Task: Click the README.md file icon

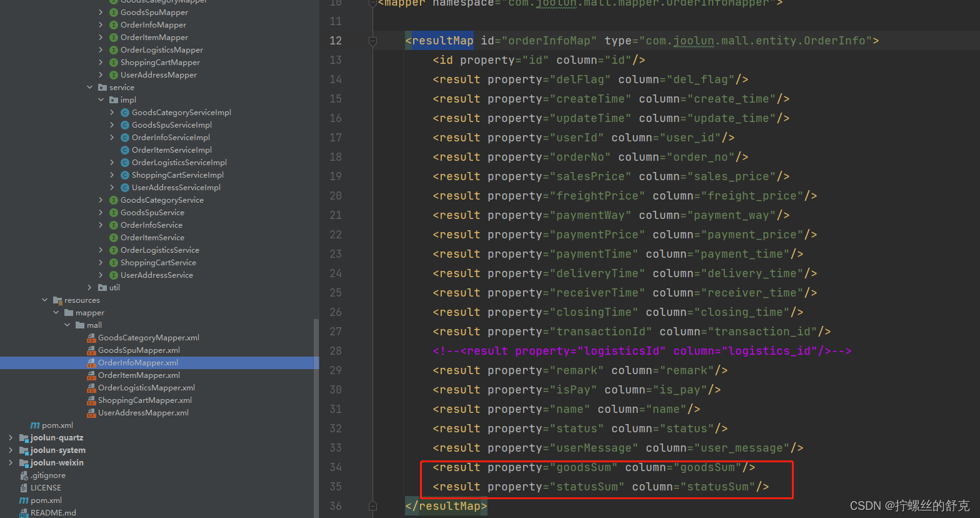Action: (x=24, y=513)
